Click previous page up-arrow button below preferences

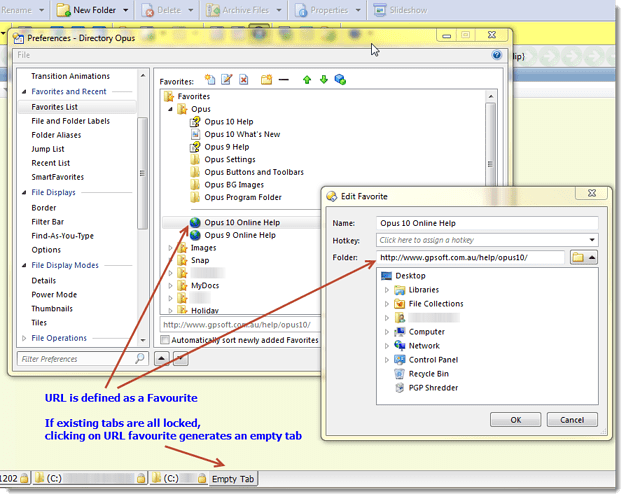click(161, 358)
